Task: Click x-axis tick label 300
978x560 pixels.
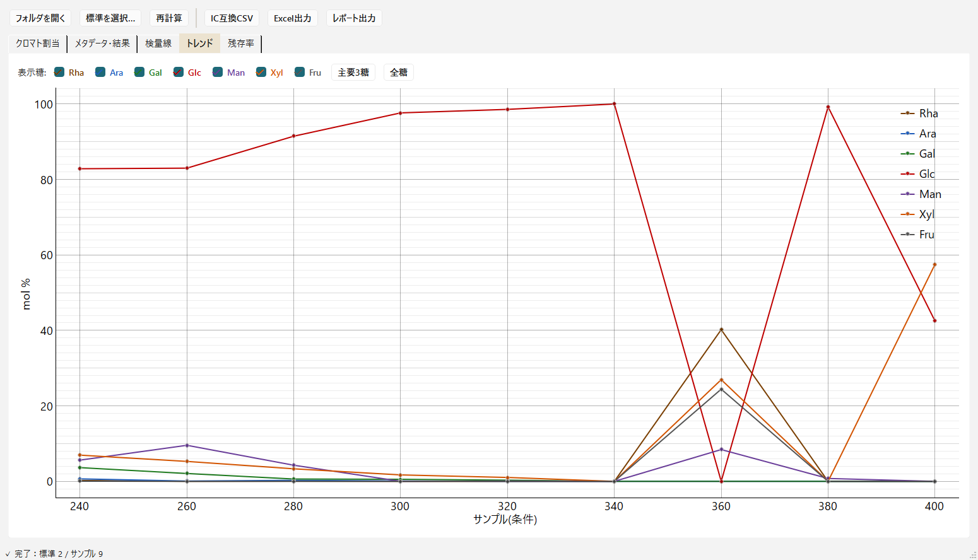Action: [x=400, y=506]
